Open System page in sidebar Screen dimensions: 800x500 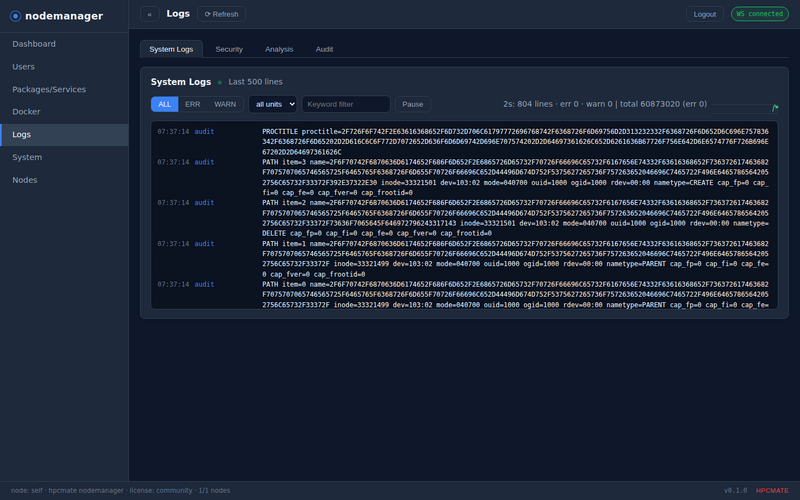click(64, 157)
